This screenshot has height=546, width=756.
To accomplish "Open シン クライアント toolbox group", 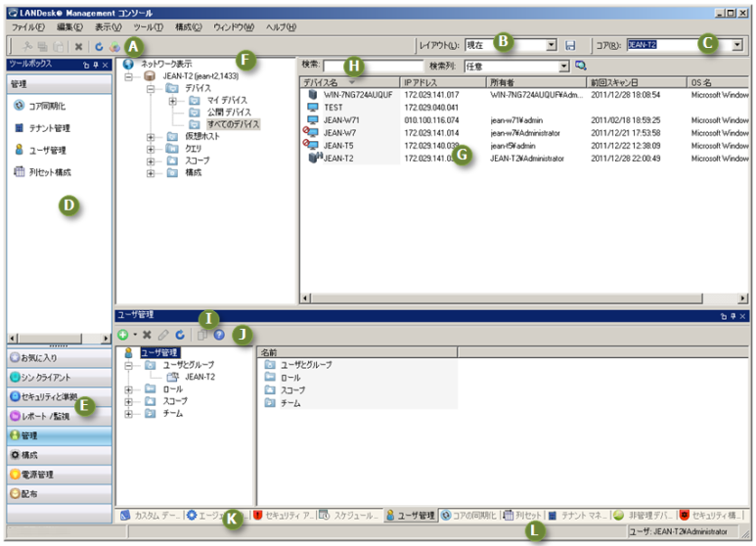I will [60, 377].
